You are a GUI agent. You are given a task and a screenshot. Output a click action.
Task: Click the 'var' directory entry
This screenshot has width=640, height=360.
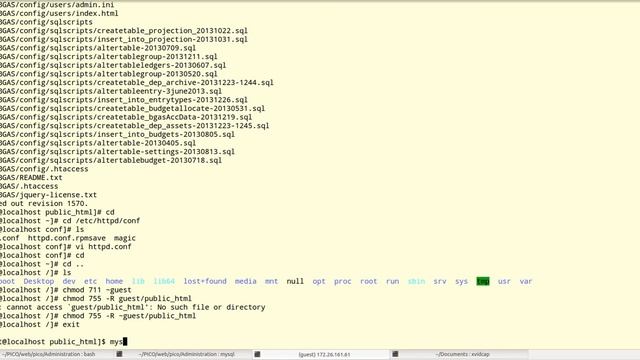[x=526, y=281]
